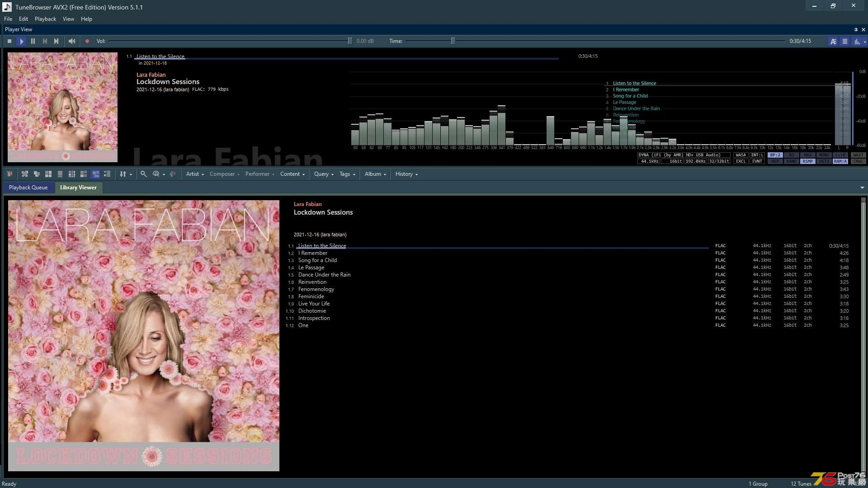Viewport: 868px width, 488px height.
Task: Toggle the VST3 indicator
Action: coord(824,161)
